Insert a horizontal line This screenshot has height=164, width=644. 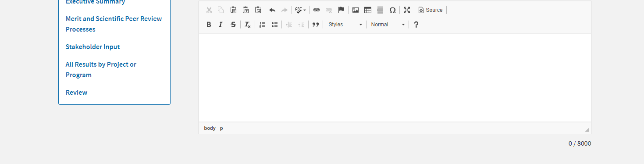click(x=380, y=10)
